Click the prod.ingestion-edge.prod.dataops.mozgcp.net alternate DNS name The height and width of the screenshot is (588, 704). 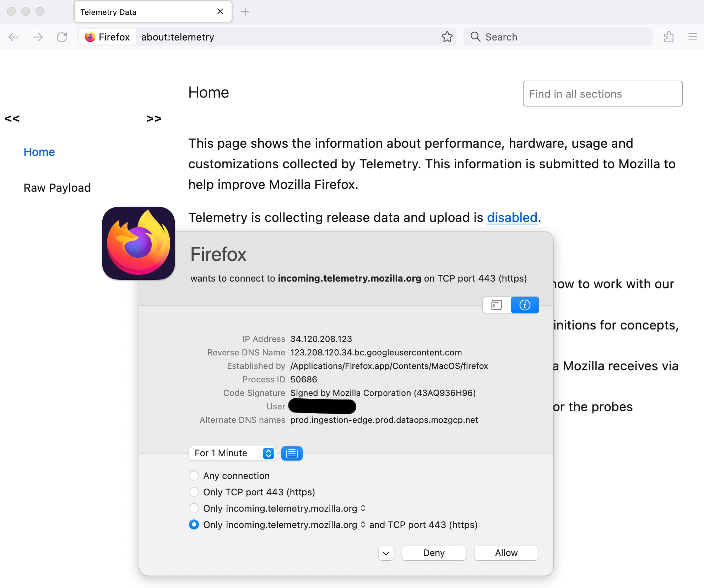coord(384,420)
